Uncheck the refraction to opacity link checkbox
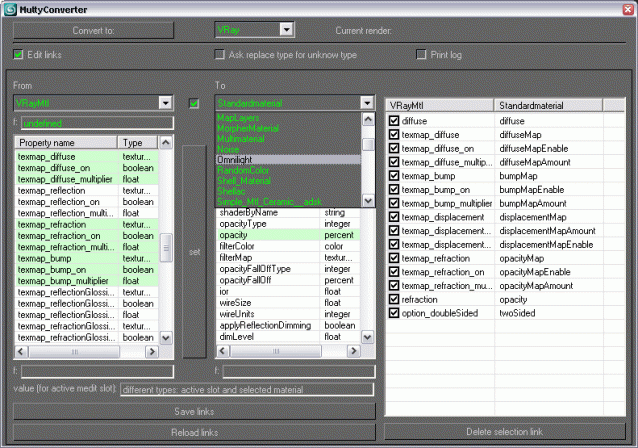 point(393,299)
